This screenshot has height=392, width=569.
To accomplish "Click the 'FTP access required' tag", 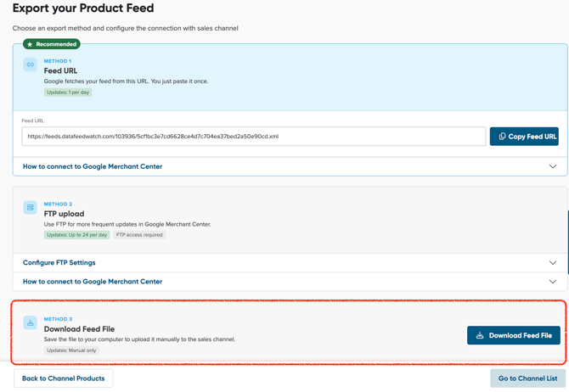I will pyautogui.click(x=139, y=235).
